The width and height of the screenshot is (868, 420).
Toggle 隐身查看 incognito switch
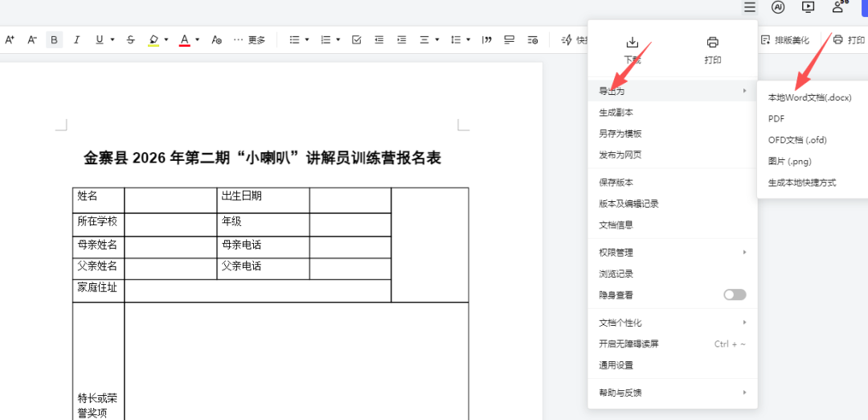tap(735, 294)
